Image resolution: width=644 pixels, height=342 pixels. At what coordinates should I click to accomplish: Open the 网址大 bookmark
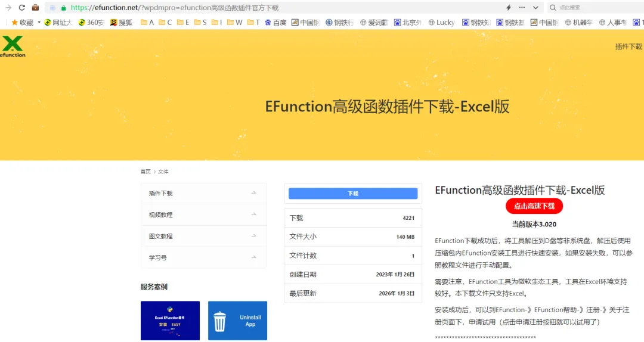58,22
